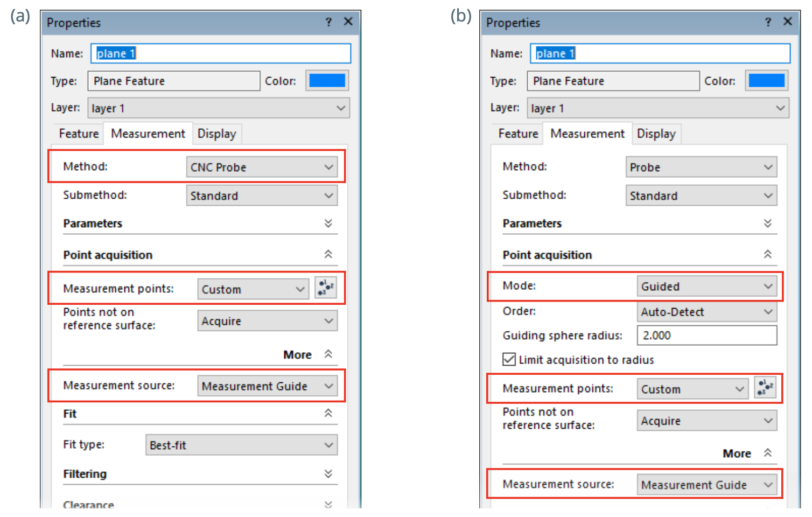Screen dimensions: 812x517
Task: Click the blue Color swatch in dialog (a)
Action: (x=327, y=81)
